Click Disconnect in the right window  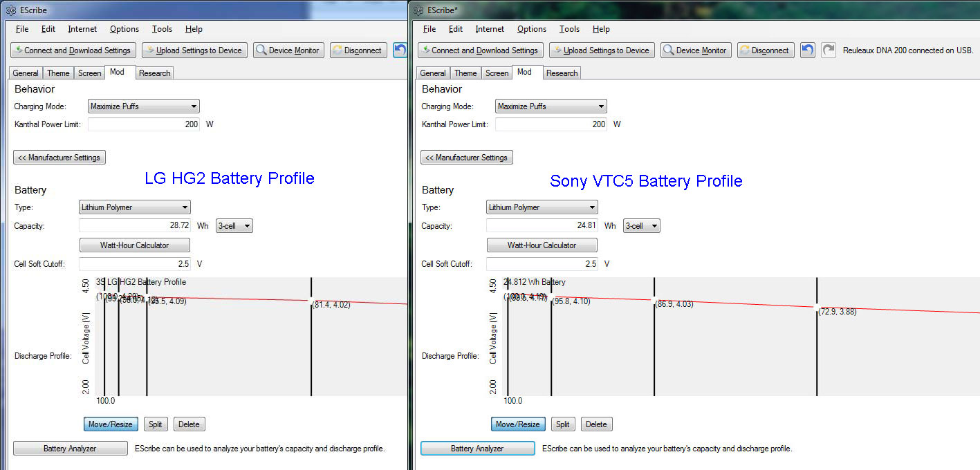766,50
